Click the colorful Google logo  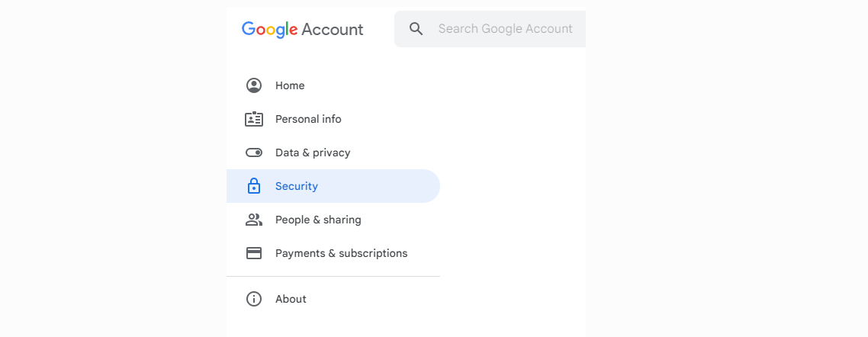[x=269, y=30]
